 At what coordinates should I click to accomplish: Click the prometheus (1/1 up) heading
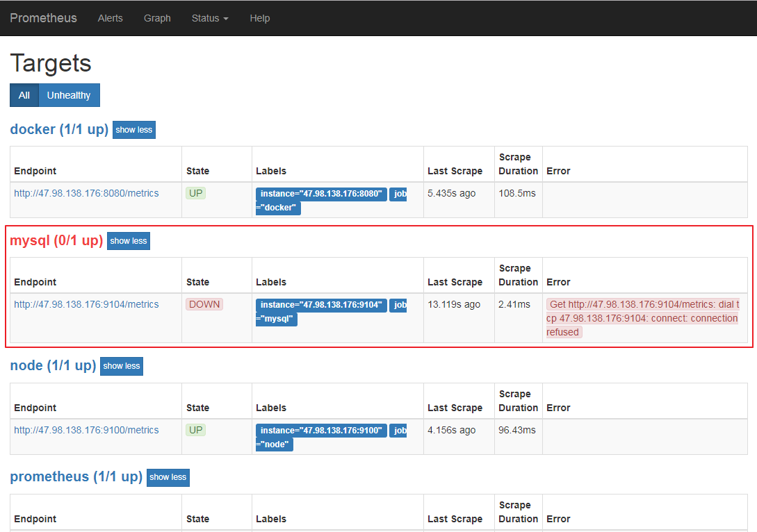click(x=76, y=477)
